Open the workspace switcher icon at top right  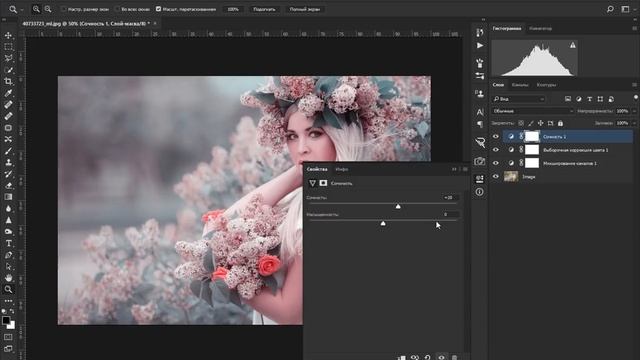[x=625, y=9]
